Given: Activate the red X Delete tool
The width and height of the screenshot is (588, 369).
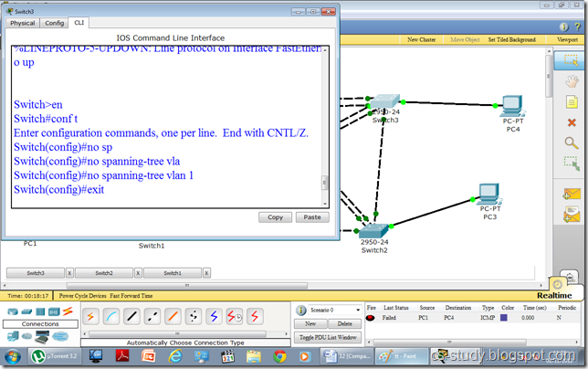Looking at the screenshot, I should pyautogui.click(x=572, y=123).
